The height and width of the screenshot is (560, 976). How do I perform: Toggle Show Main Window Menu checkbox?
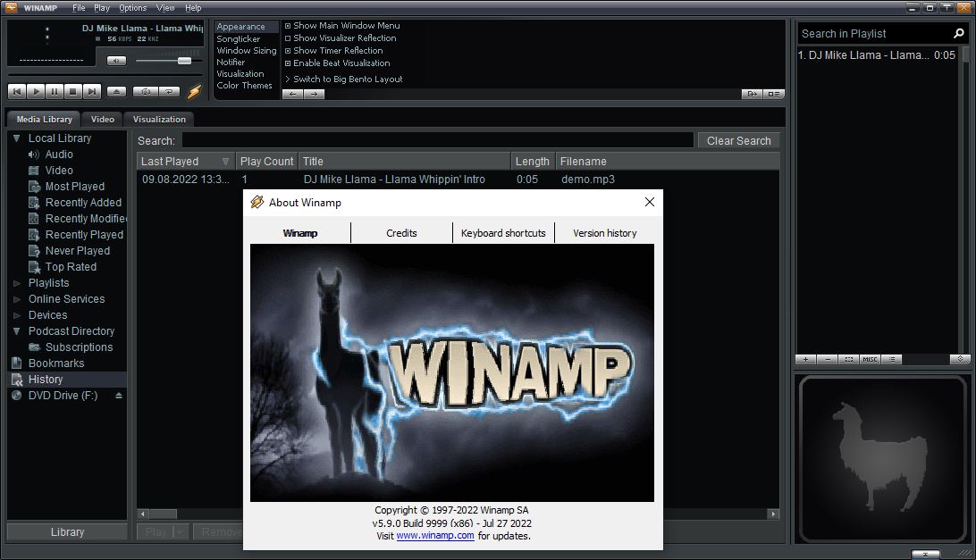point(288,26)
